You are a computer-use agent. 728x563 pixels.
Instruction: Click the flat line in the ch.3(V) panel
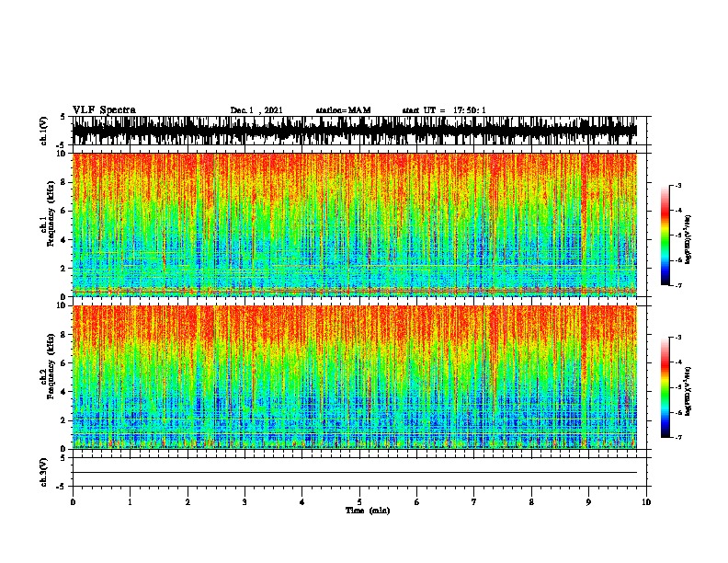[x=355, y=473]
